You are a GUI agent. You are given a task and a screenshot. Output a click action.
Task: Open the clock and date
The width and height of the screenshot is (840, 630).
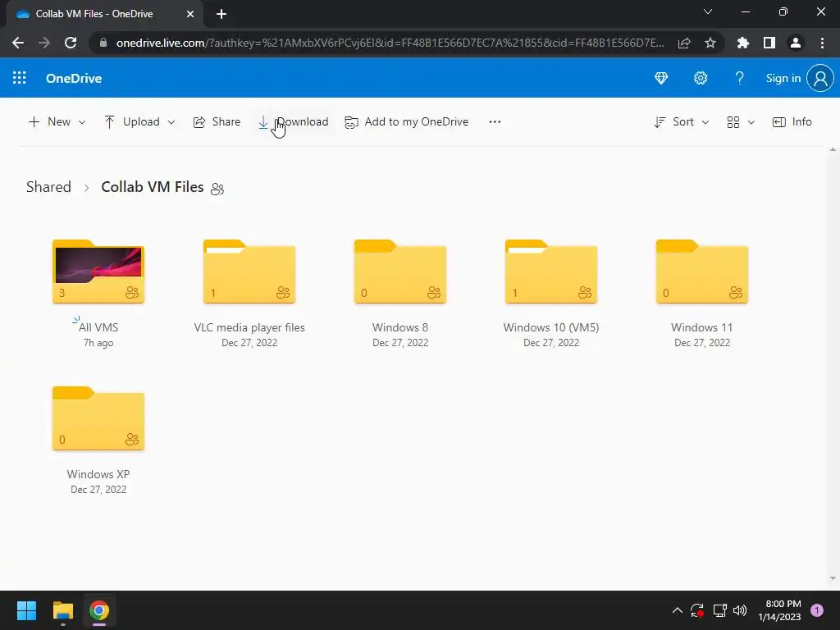[779, 610]
